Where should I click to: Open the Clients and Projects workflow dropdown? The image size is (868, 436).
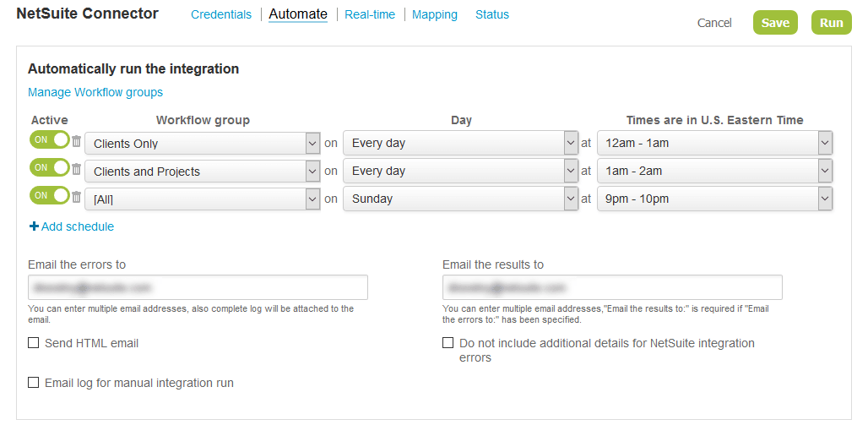coord(203,172)
